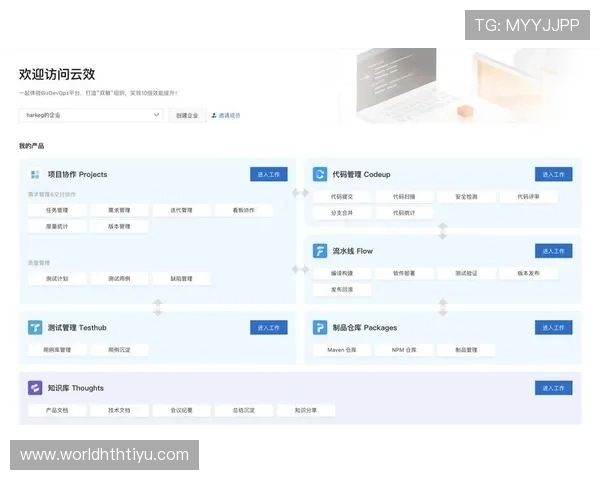
Task: Select the 迭代管理 tag in Projects
Action: click(181, 210)
